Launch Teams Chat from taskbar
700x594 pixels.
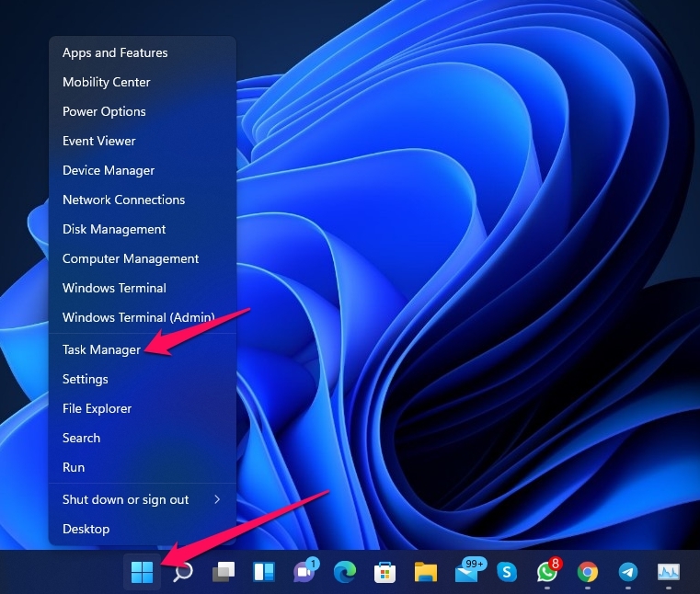coord(306,570)
